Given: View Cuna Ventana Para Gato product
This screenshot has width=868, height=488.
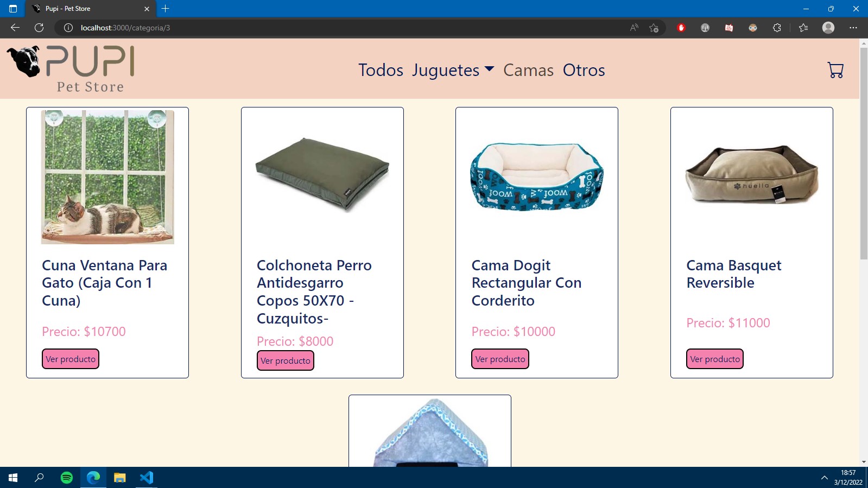Looking at the screenshot, I should 71,359.
